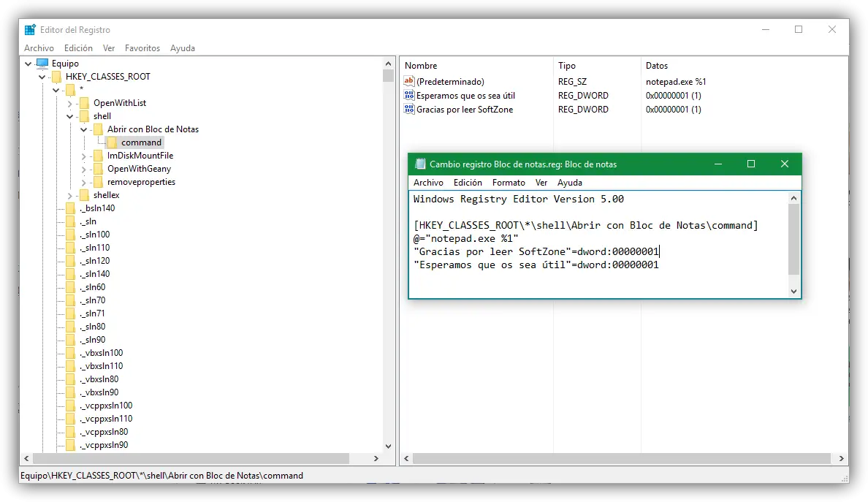Maximize the Notepad window
Viewport: 868px width, 502px height.
[x=751, y=164]
